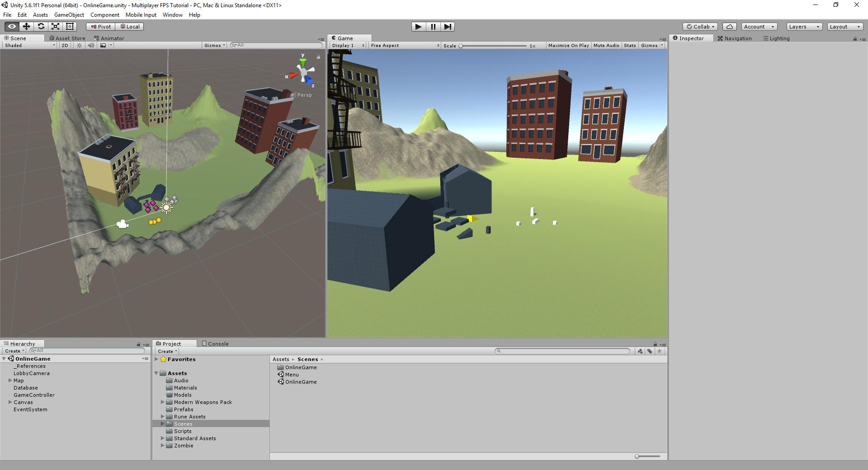This screenshot has height=470, width=868.
Task: Select the Scale tool
Action: [x=55, y=26]
